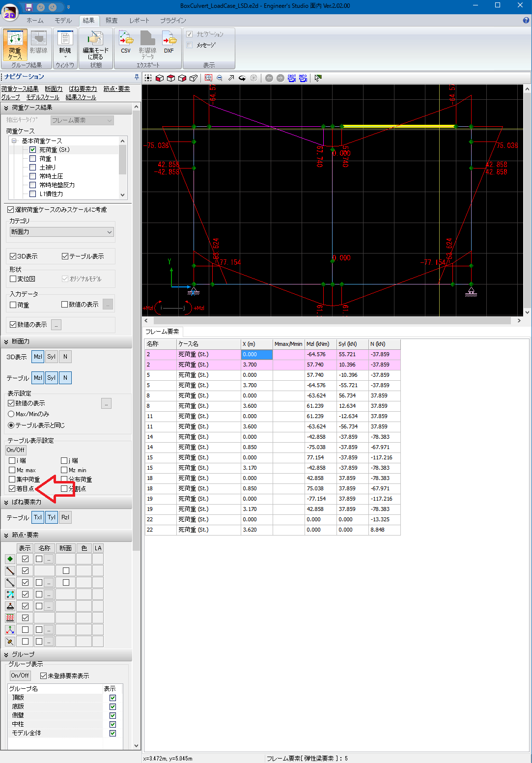
Task: Open 数値の表示 settings ellipsis in 表示設定
Action: click(x=107, y=403)
